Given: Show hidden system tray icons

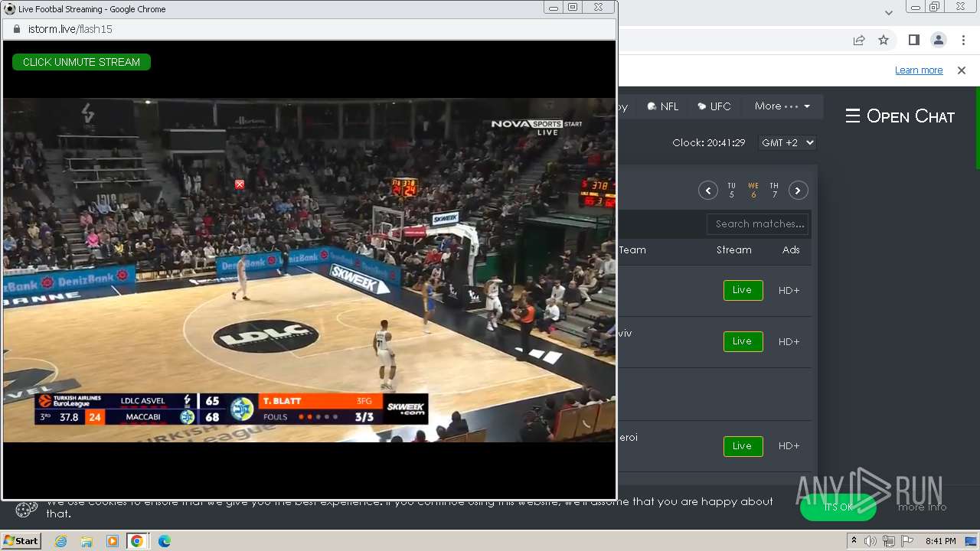Looking at the screenshot, I should tap(854, 541).
